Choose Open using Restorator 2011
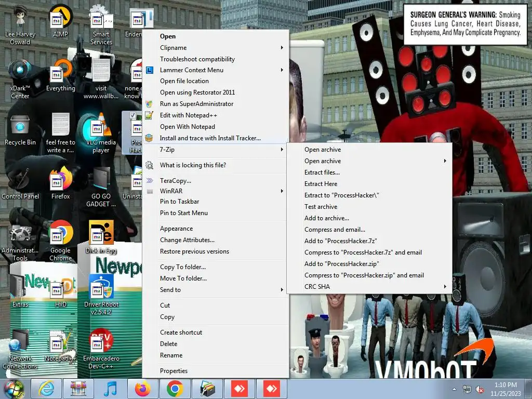Viewport: 532px width, 399px height. coord(216,92)
